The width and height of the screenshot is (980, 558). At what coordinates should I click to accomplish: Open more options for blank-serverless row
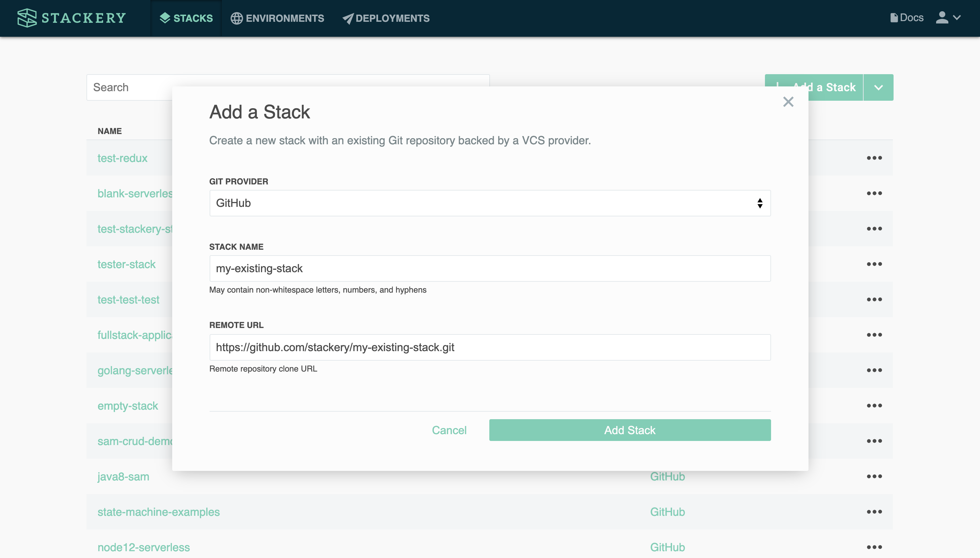(x=874, y=193)
